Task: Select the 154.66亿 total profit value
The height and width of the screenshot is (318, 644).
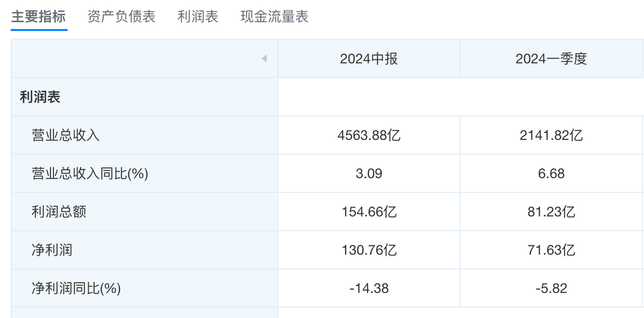Action: 369,212
